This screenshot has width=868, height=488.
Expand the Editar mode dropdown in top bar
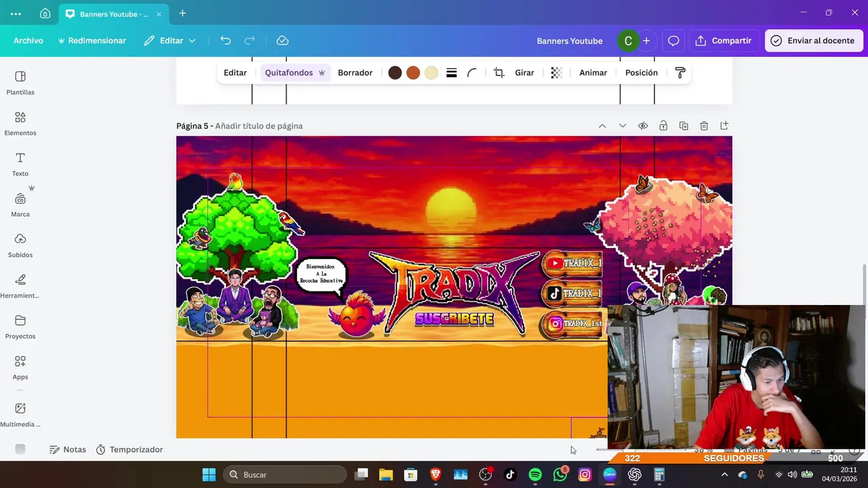coord(170,41)
